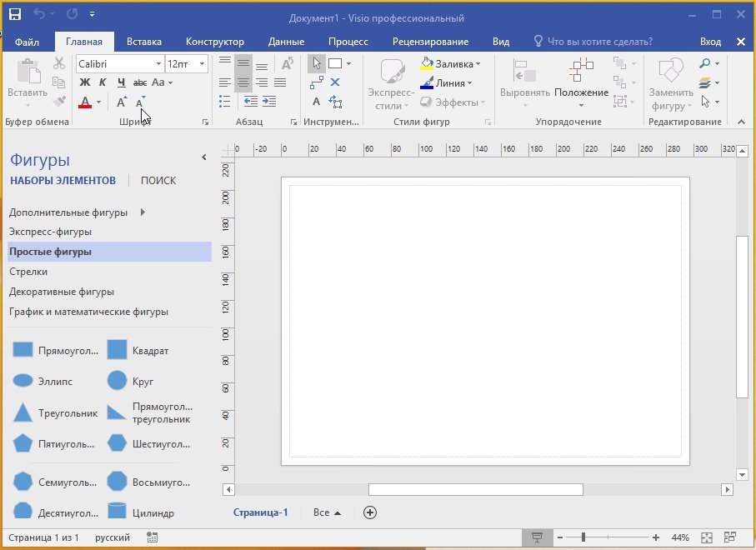Click the Rectangle drawing tool icon
This screenshot has height=550, width=756.
[x=335, y=62]
